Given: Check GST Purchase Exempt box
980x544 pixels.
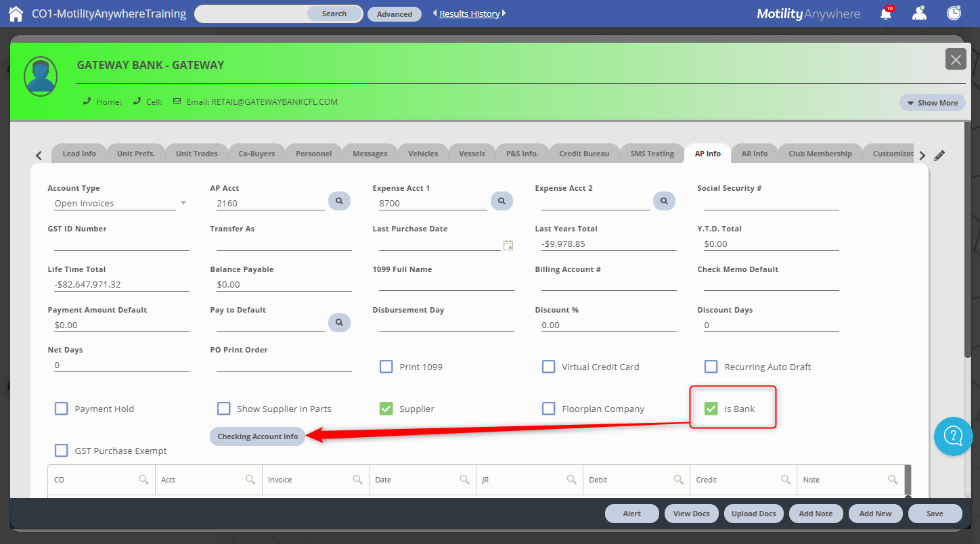Looking at the screenshot, I should 61,451.
